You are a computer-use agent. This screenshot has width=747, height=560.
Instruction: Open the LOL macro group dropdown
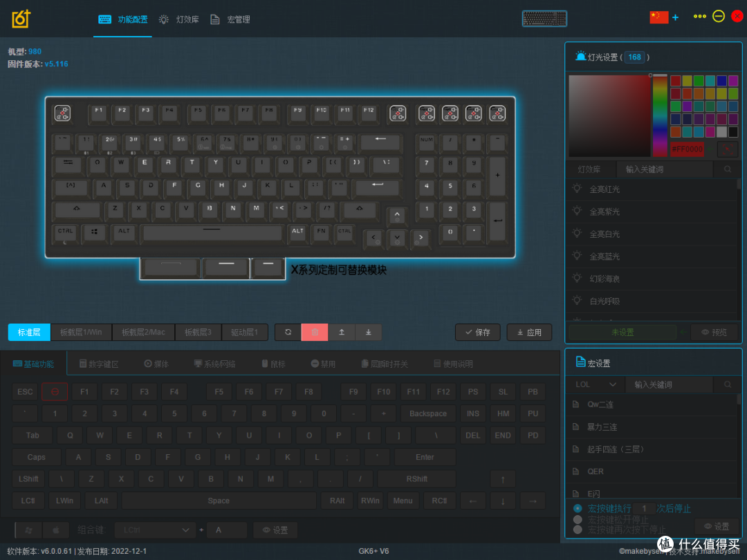595,384
